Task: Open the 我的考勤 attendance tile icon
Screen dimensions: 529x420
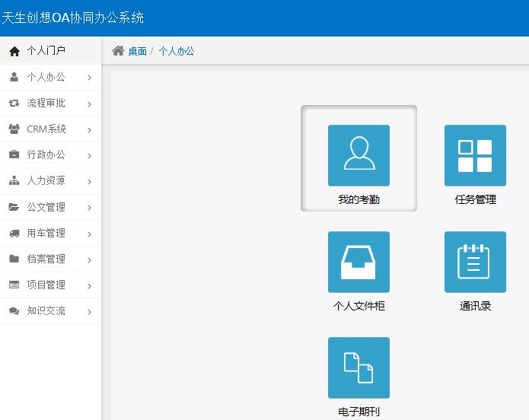Action: pos(359,155)
